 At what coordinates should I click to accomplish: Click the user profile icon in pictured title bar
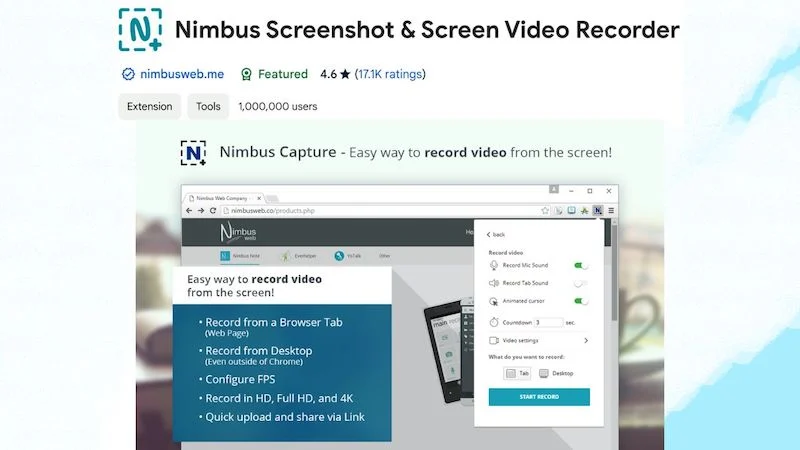(x=554, y=189)
